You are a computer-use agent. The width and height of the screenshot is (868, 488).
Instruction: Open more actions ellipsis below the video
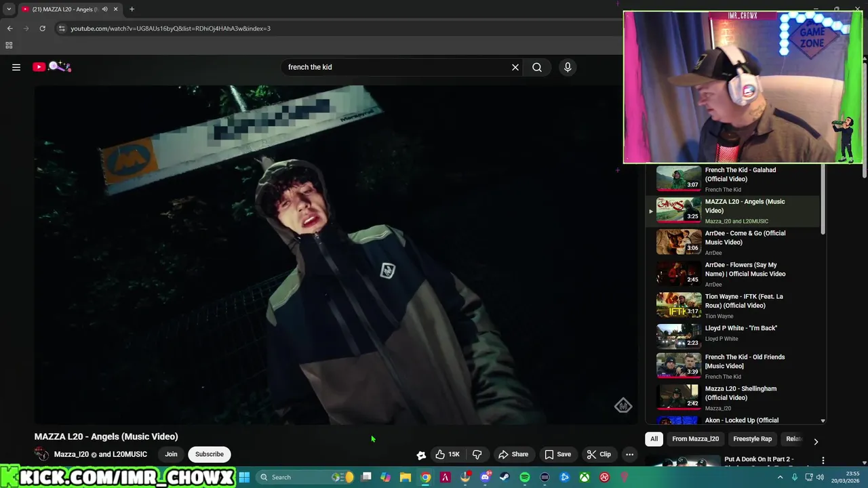[630, 454]
